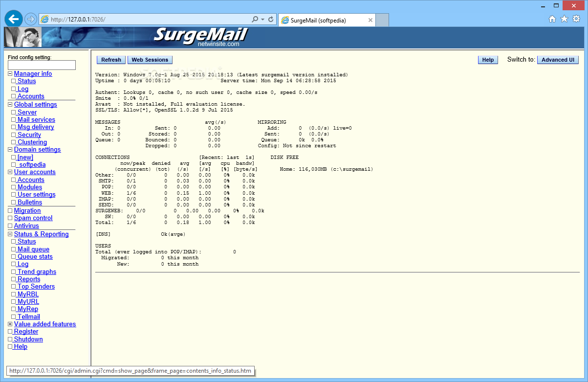588x382 pixels.
Task: Open the Mail queue link
Action: pyautogui.click(x=33, y=249)
